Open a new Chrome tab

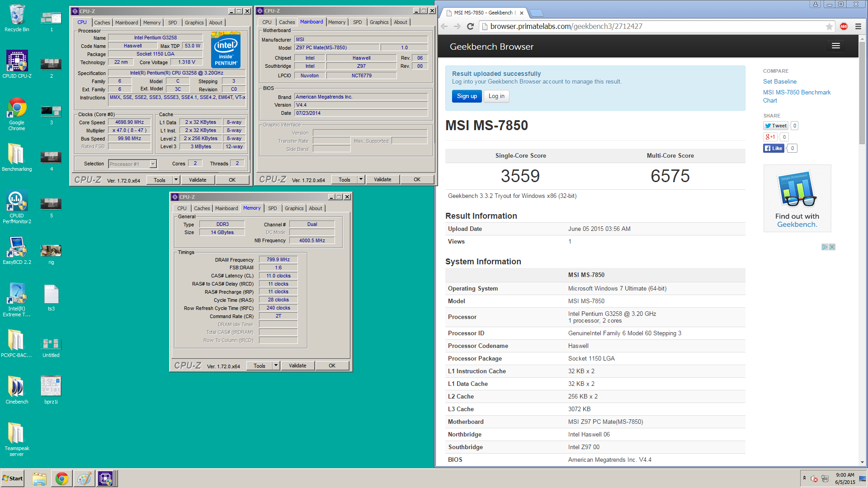tap(536, 13)
